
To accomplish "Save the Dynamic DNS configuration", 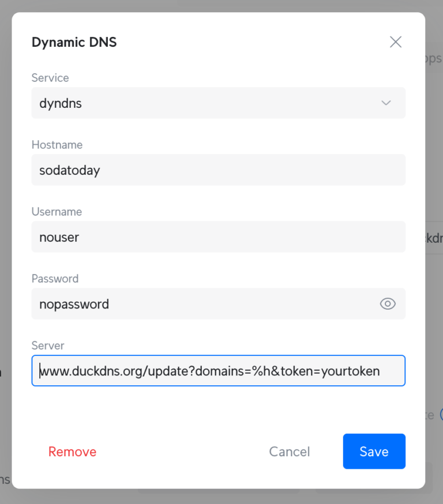I will 374,452.
